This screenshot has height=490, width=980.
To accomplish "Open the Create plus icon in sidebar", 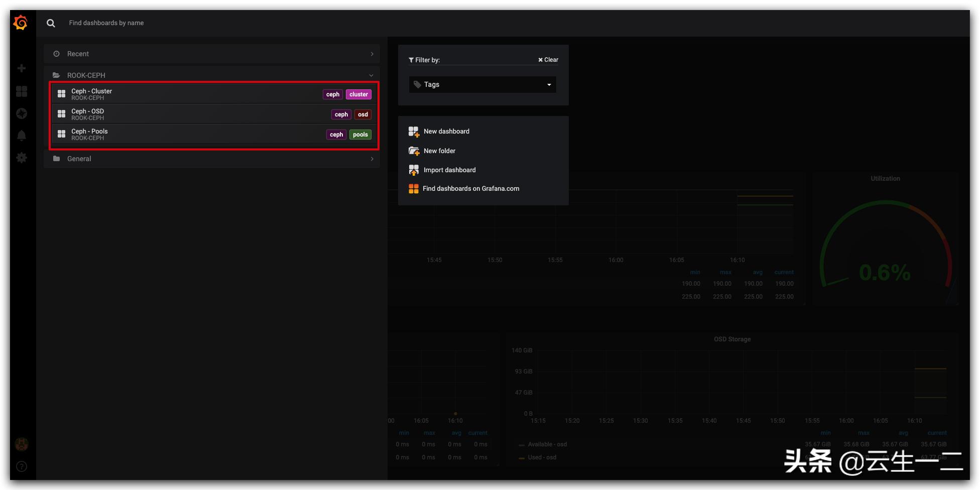I will pyautogui.click(x=22, y=68).
